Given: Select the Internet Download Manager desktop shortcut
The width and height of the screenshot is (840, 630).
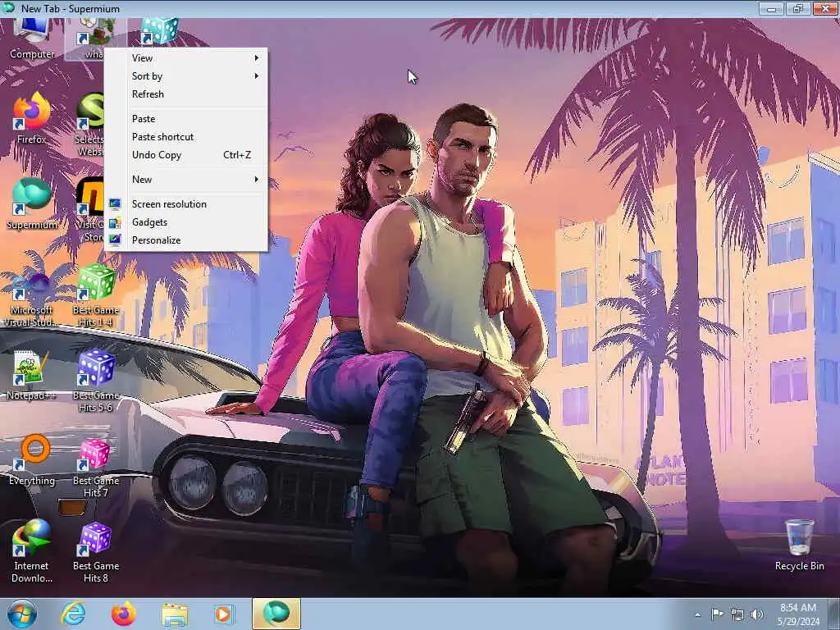Looking at the screenshot, I should (x=32, y=550).
